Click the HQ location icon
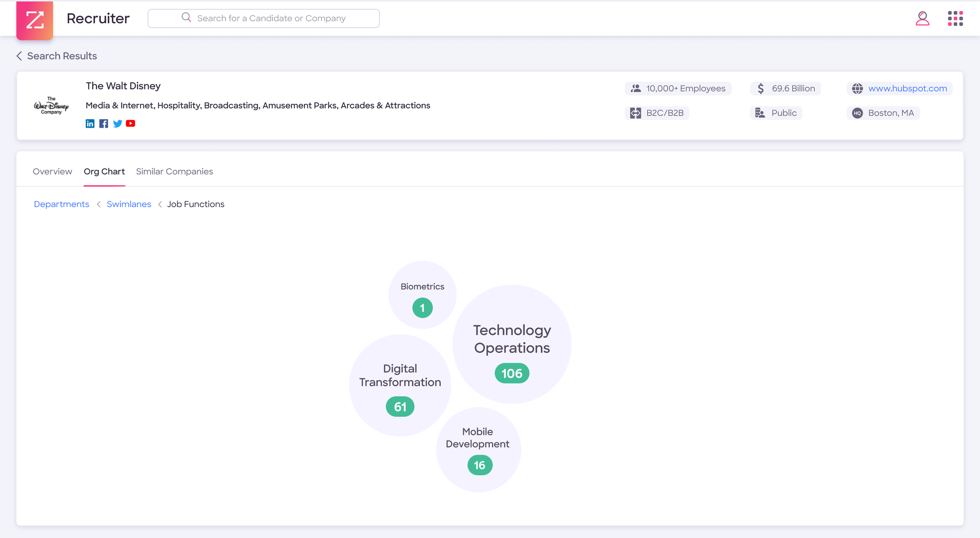This screenshot has width=980, height=538. [x=857, y=113]
